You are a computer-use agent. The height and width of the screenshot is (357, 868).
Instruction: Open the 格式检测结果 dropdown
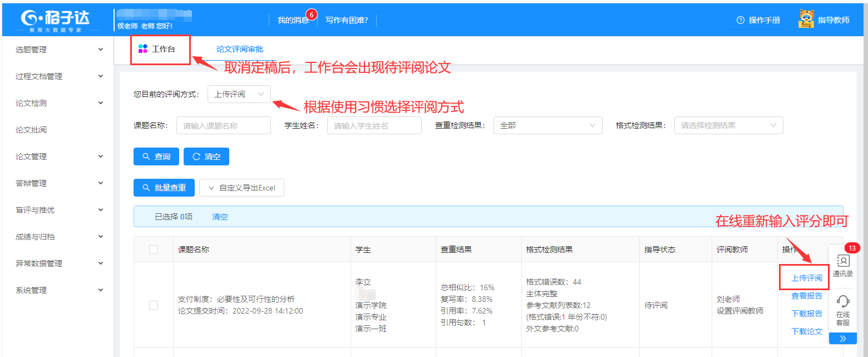point(728,125)
